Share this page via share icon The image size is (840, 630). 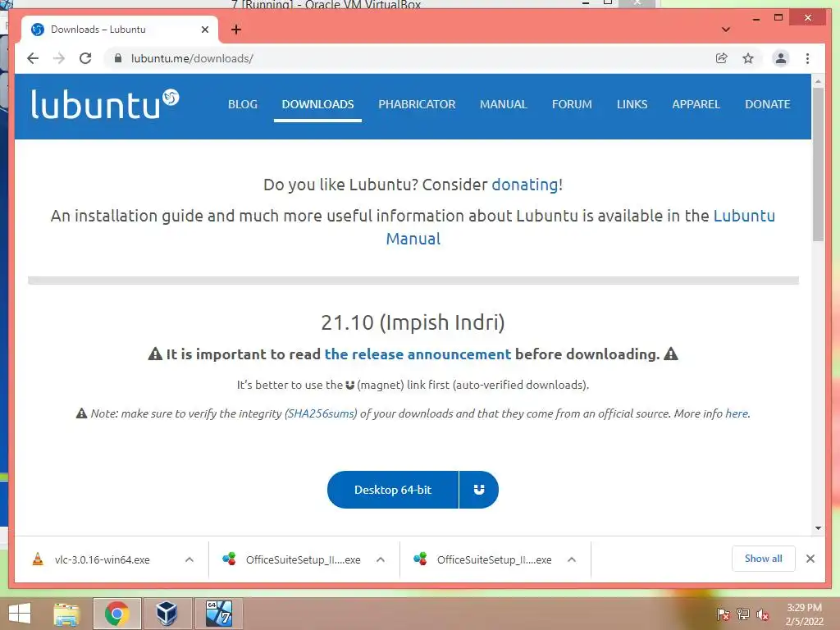coord(722,58)
